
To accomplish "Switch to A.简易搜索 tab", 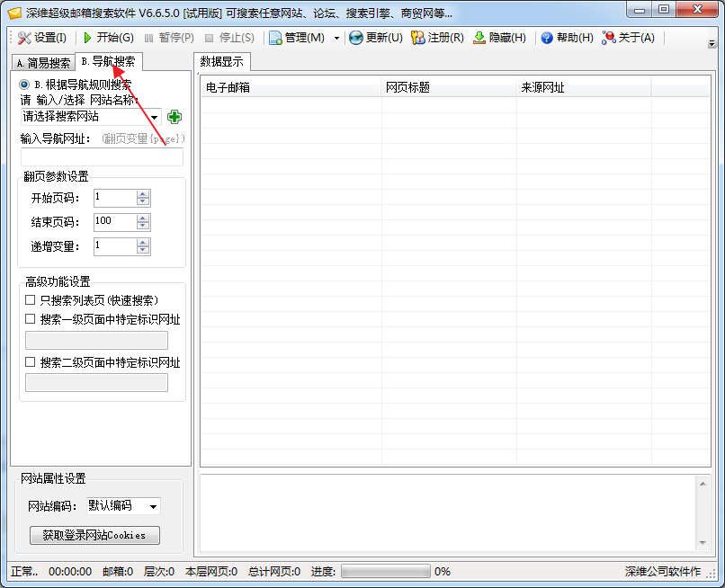I will pyautogui.click(x=43, y=63).
